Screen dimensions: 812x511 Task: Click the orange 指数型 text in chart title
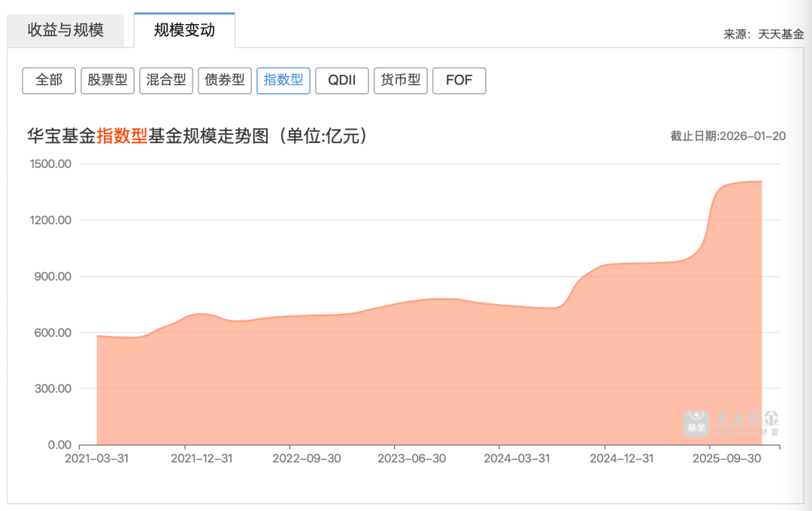[122, 136]
